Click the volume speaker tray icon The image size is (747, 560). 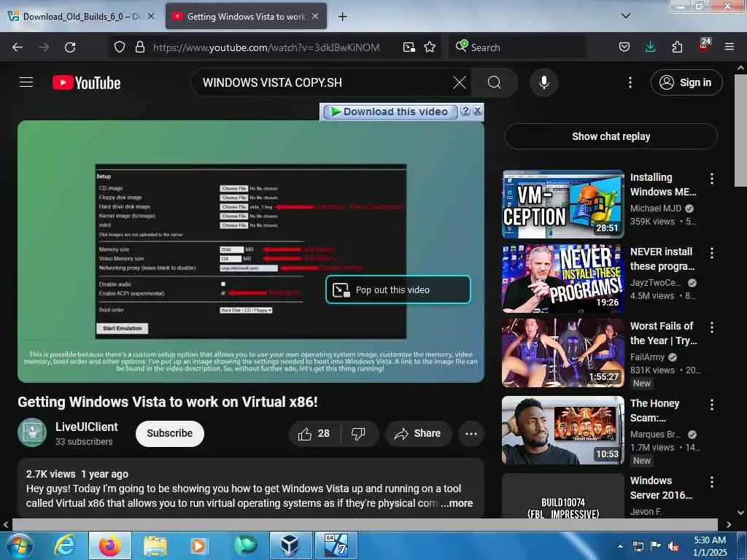coord(673,547)
